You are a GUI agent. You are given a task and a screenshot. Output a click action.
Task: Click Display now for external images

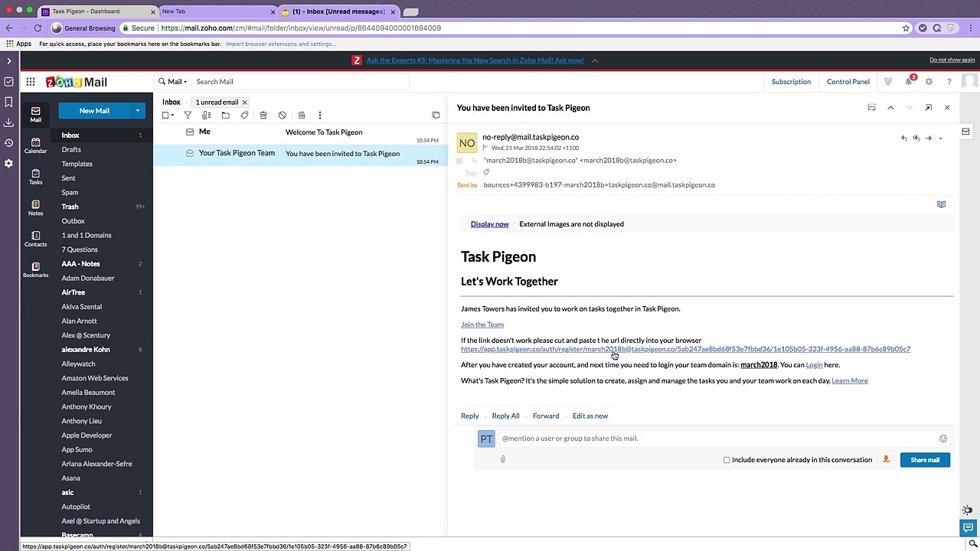click(490, 224)
